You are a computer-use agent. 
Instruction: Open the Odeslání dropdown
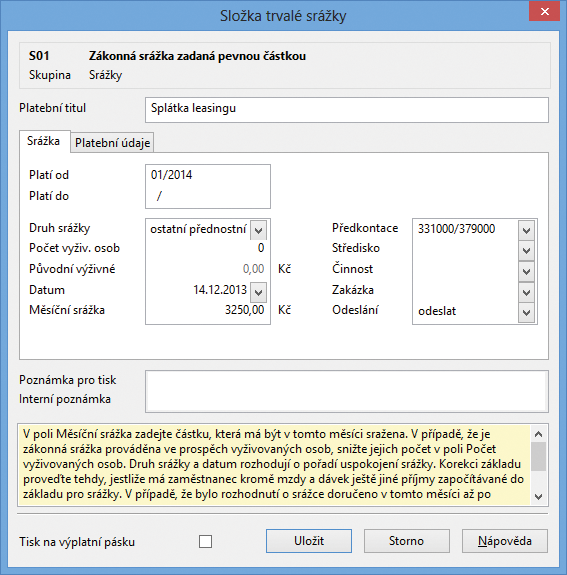click(526, 312)
